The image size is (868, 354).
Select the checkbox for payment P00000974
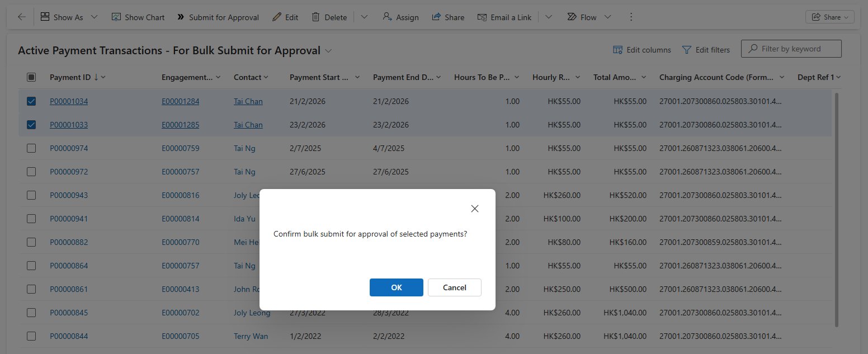click(31, 148)
